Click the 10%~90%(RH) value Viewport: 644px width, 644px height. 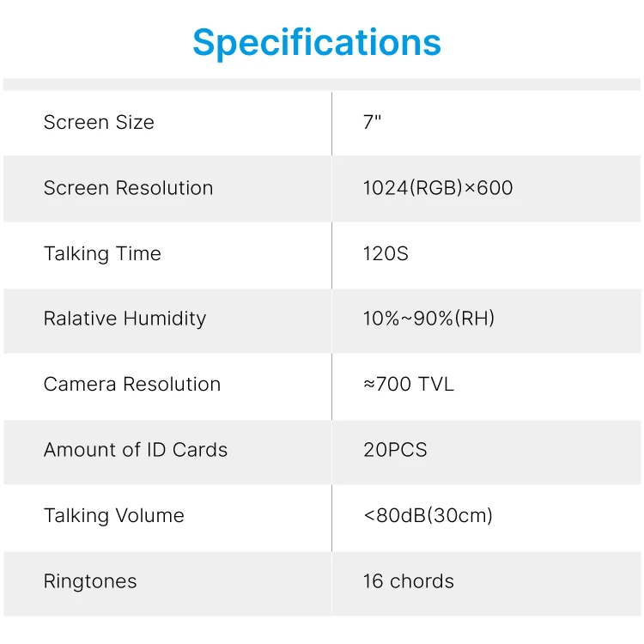428,319
